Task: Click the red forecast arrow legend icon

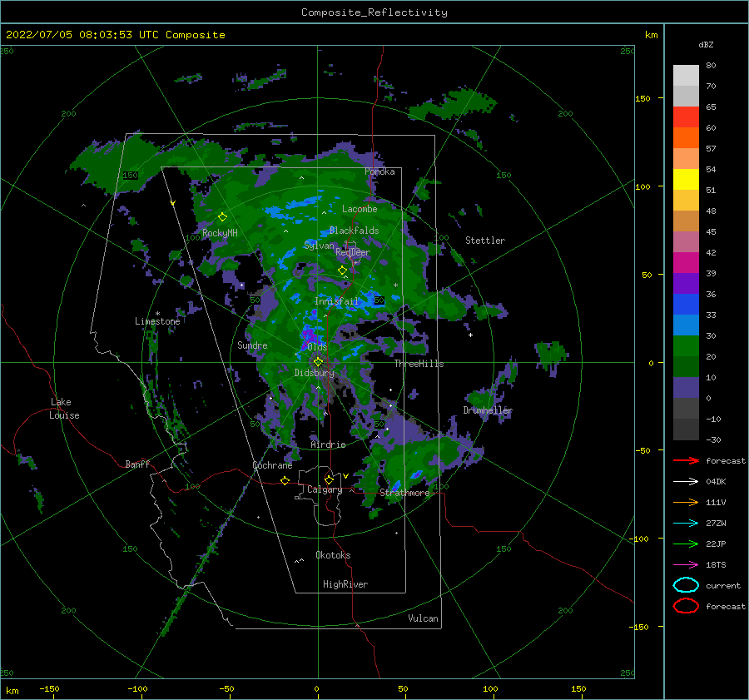Action: tap(686, 460)
